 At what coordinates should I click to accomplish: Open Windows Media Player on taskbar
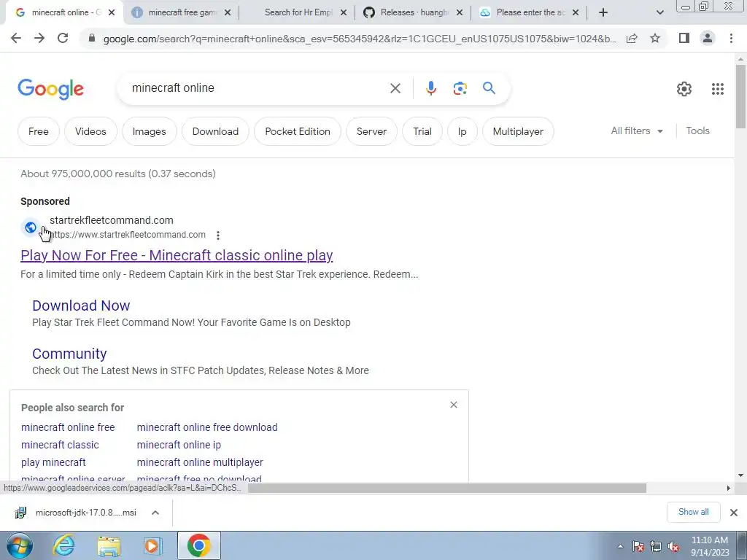[x=152, y=545]
